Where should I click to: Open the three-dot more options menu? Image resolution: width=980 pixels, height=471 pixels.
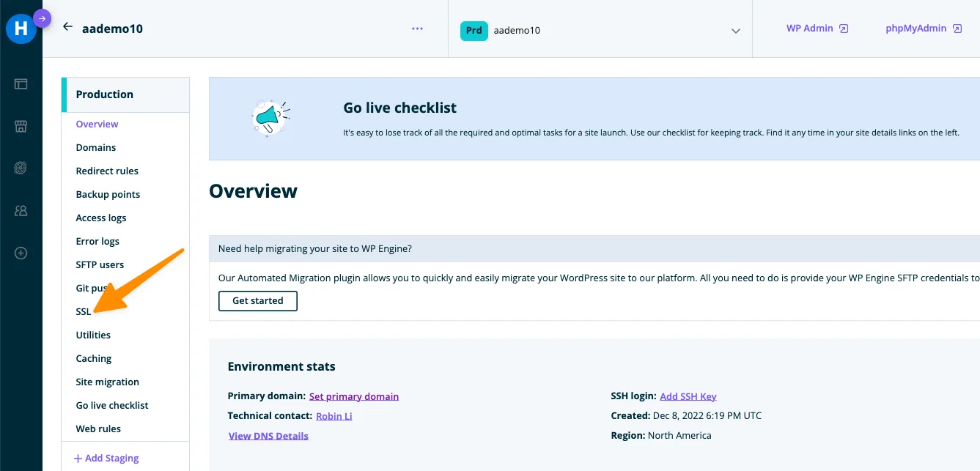pyautogui.click(x=417, y=29)
